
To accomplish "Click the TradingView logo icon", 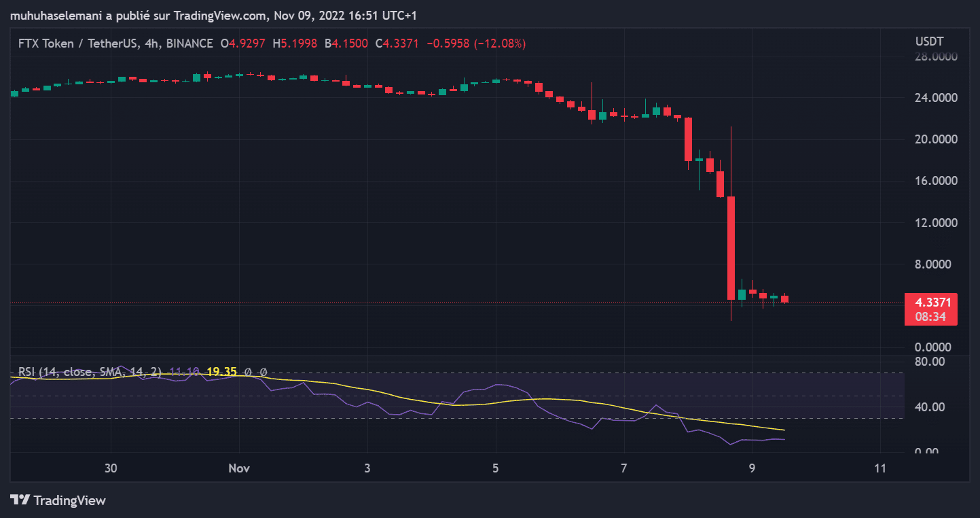I will [x=20, y=500].
